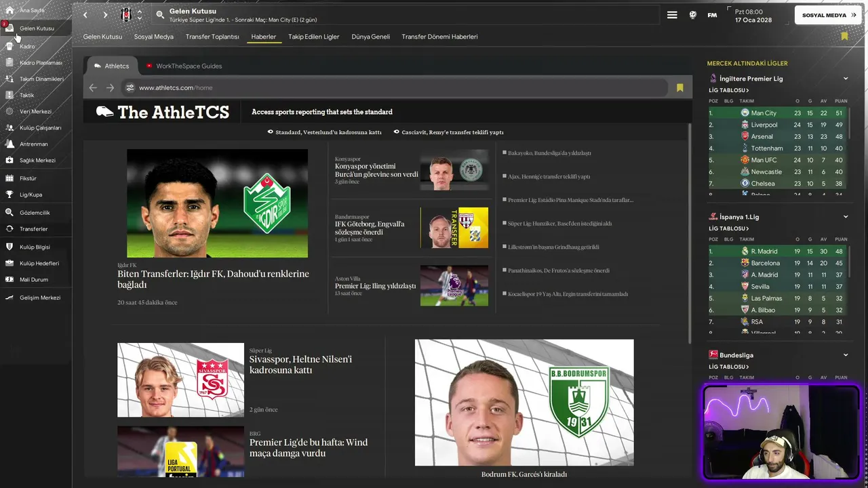The width and height of the screenshot is (868, 488).
Task: Select the Haberler tab
Action: (264, 37)
